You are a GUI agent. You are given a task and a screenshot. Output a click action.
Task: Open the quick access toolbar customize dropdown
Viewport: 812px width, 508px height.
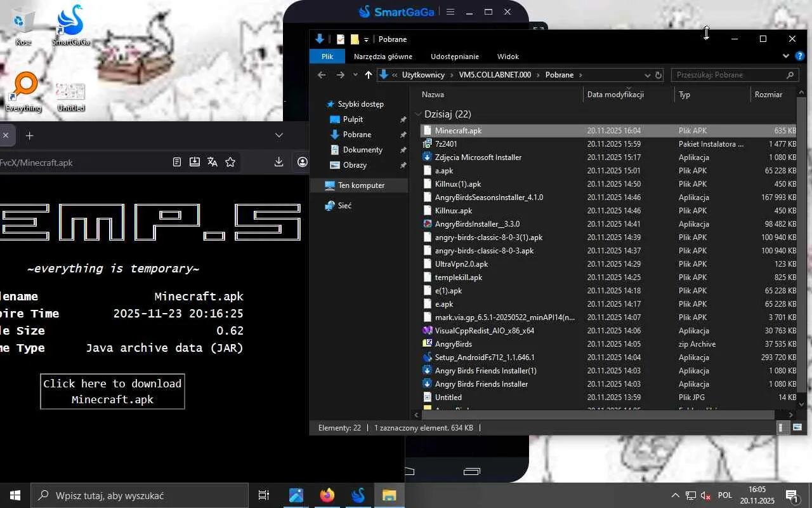click(x=366, y=40)
